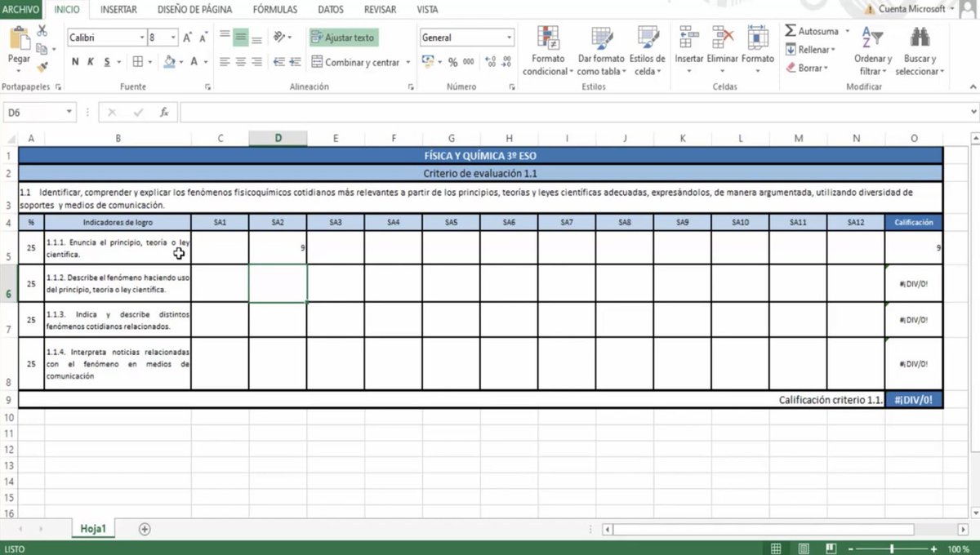Image resolution: width=980 pixels, height=555 pixels.
Task: Open the General number format dropdown
Action: [510, 38]
